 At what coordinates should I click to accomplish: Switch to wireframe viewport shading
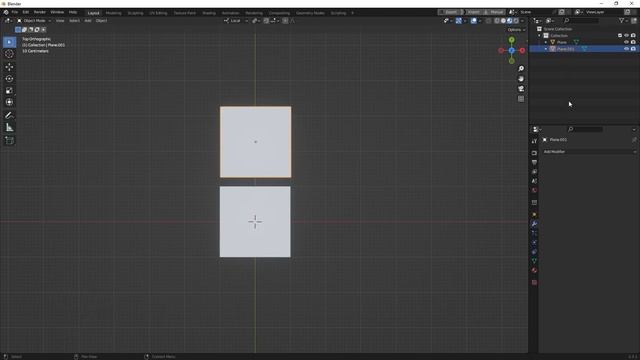coord(497,20)
